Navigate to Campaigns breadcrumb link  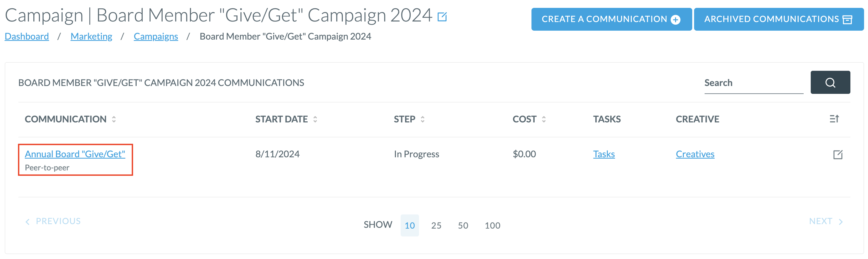[x=156, y=36]
